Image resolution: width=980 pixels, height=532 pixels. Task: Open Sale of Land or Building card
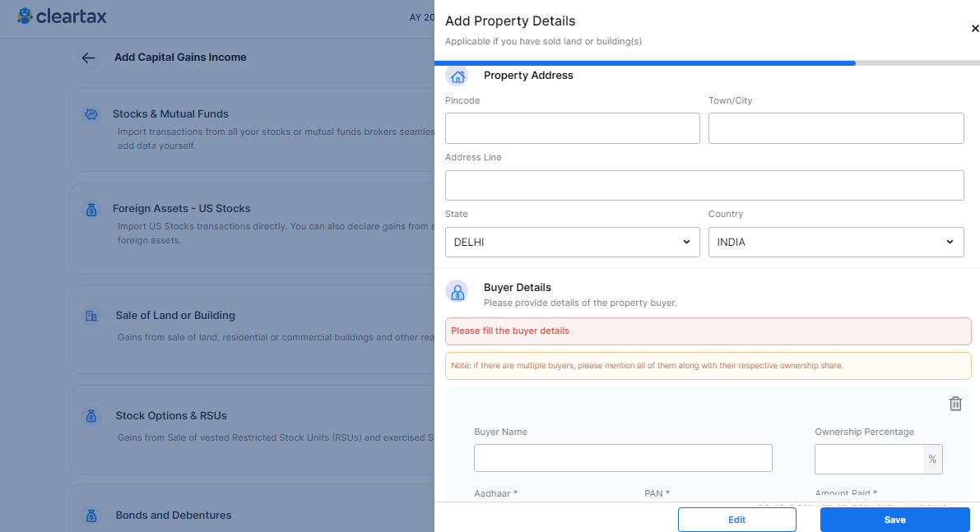(x=252, y=329)
